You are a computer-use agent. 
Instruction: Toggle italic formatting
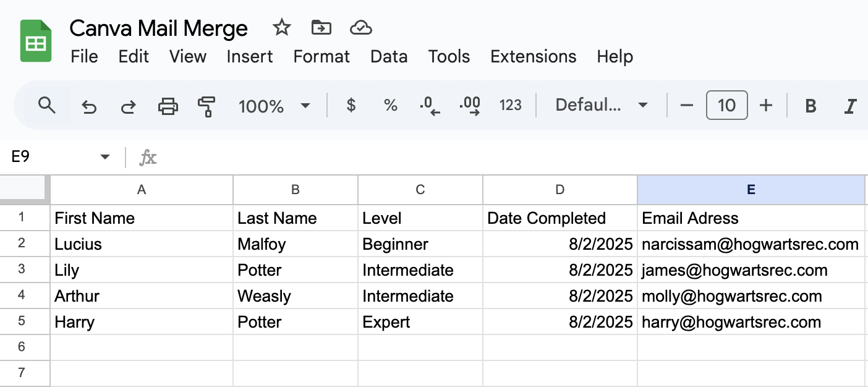click(850, 106)
